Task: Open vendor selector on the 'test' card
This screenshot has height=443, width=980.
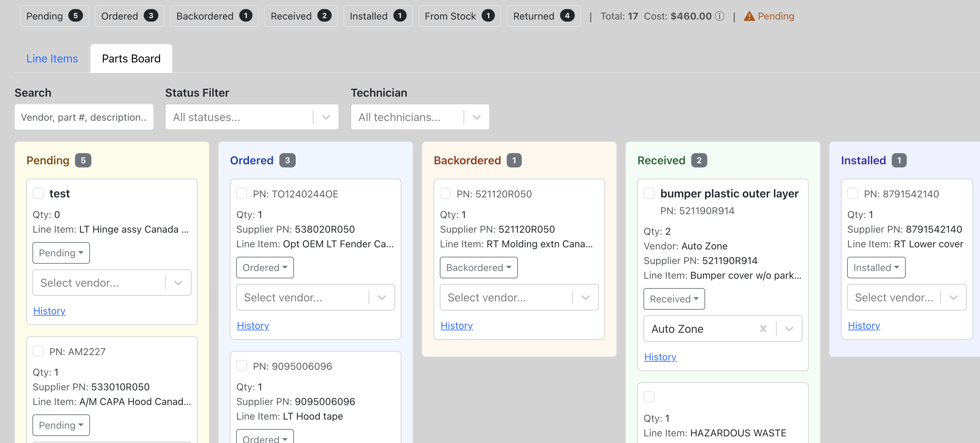Action: coord(112,283)
